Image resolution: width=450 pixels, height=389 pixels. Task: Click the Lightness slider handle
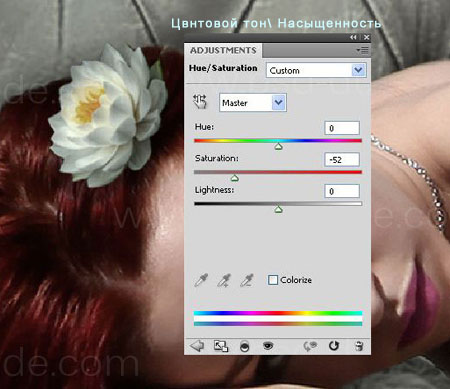coord(278,210)
